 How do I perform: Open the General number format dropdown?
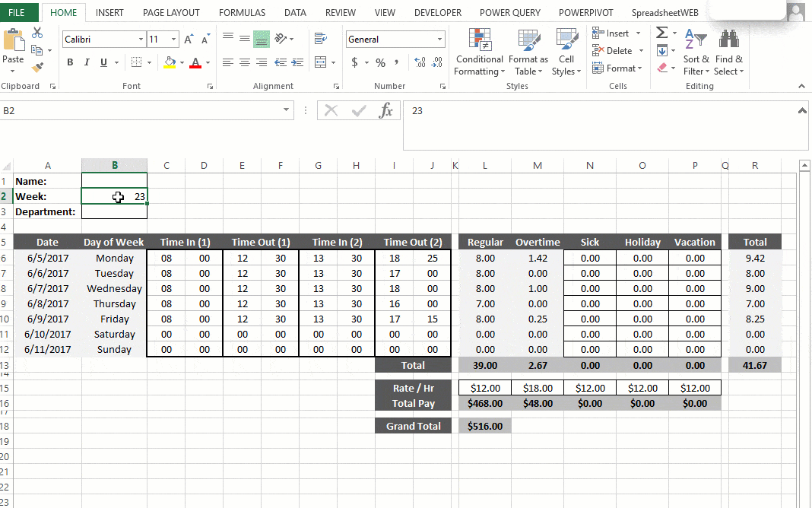[x=439, y=39]
